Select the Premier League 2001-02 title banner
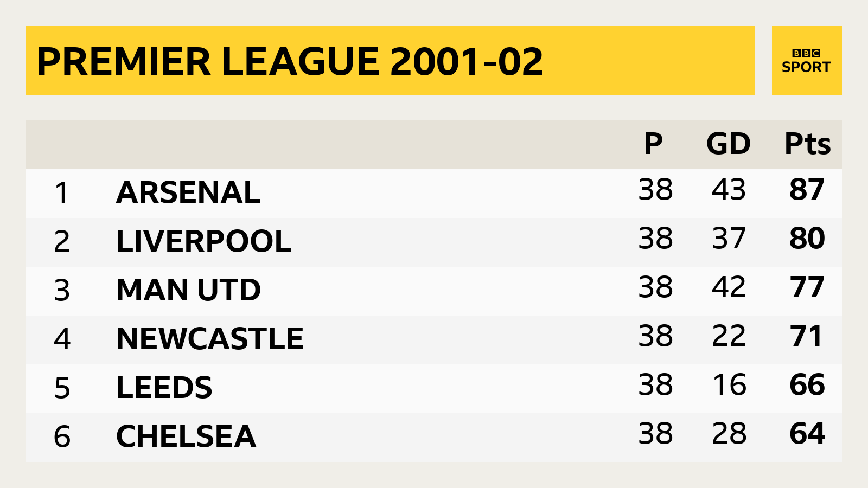This screenshot has height=488, width=868. tap(391, 61)
